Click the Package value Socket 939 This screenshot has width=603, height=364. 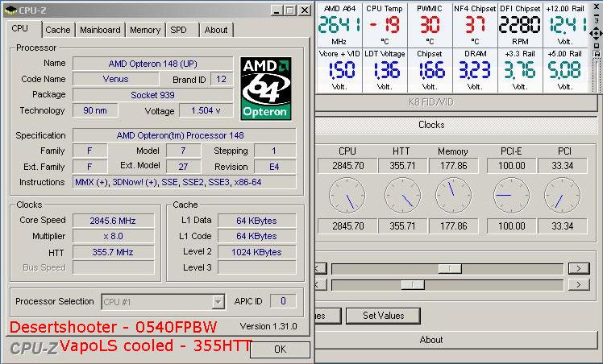point(152,95)
